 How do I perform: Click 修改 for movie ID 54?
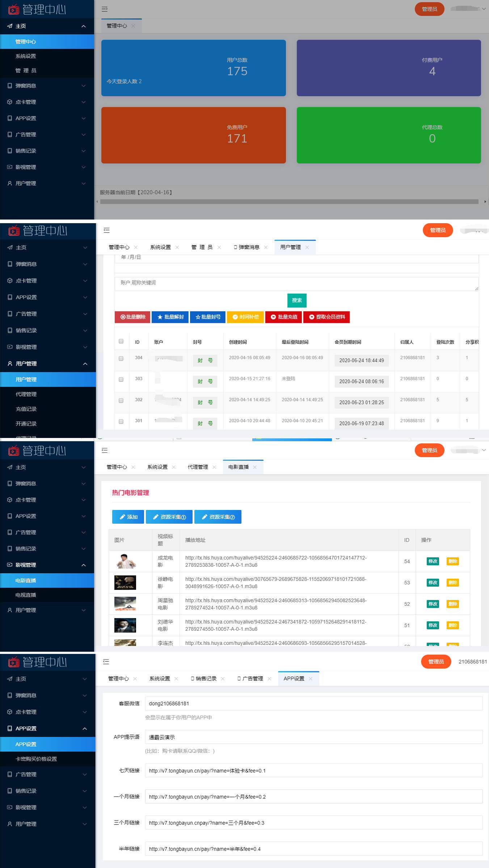pos(433,561)
